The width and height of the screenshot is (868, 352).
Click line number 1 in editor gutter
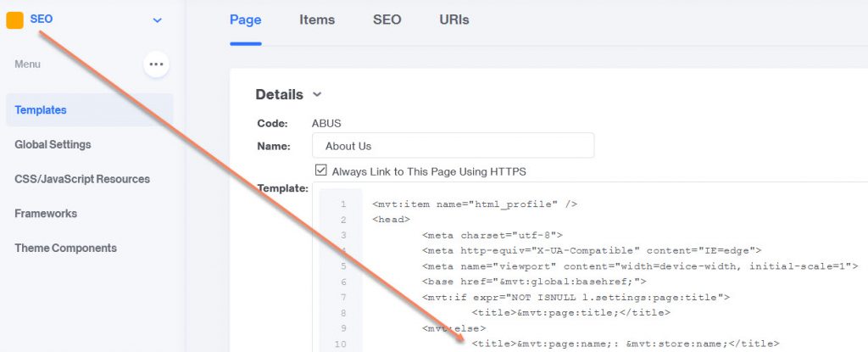(x=343, y=204)
